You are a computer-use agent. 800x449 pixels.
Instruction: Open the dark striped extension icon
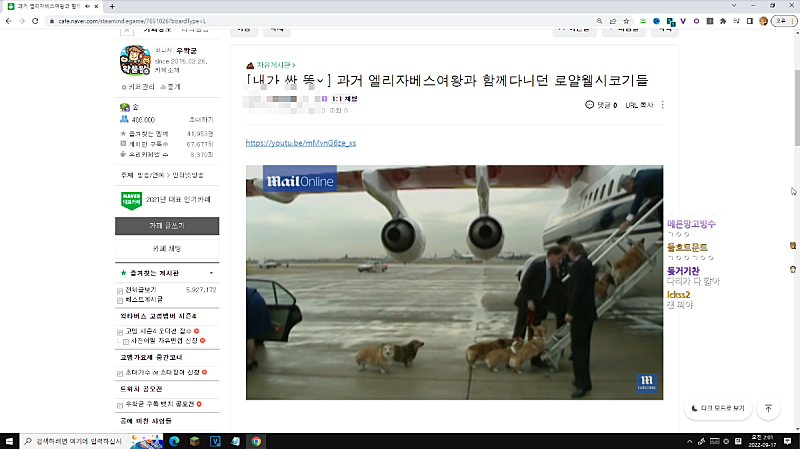coord(710,21)
